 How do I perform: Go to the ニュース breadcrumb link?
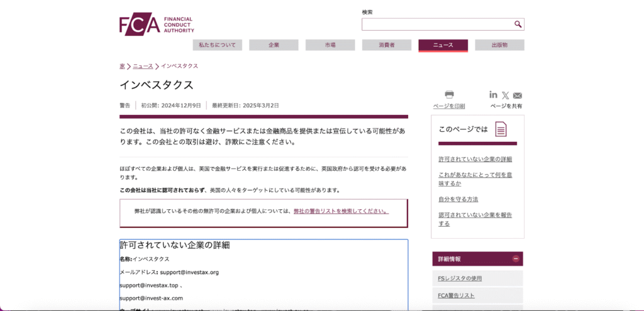pyautogui.click(x=143, y=66)
